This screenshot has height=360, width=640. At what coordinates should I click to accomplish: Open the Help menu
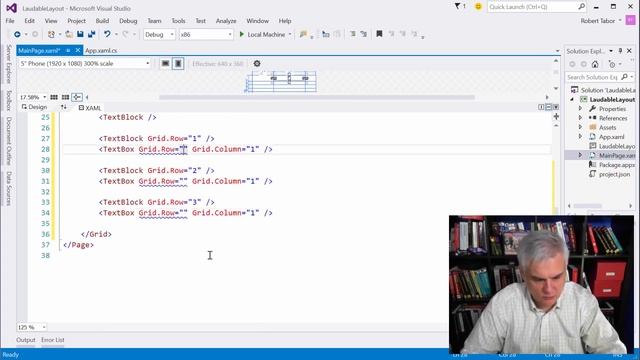285,21
